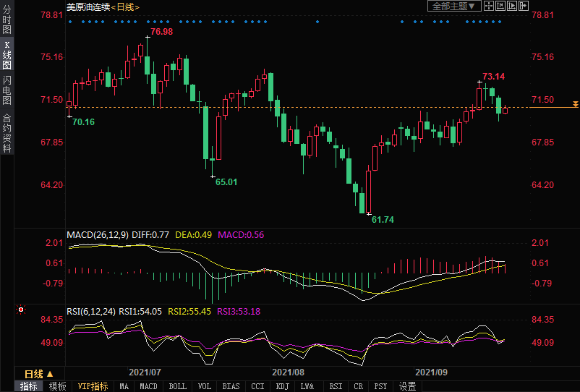
Task: Toggle the BOLL indicator
Action: point(177,386)
